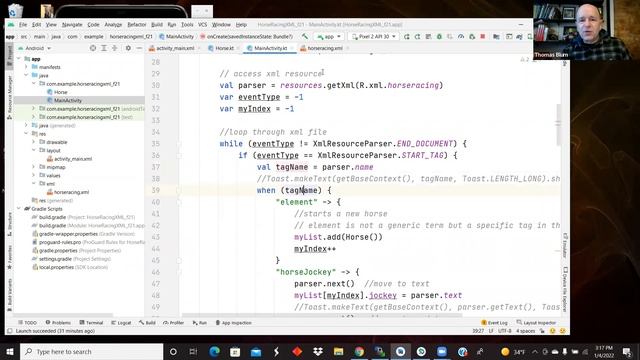Open the TODO tool window

click(x=28, y=323)
